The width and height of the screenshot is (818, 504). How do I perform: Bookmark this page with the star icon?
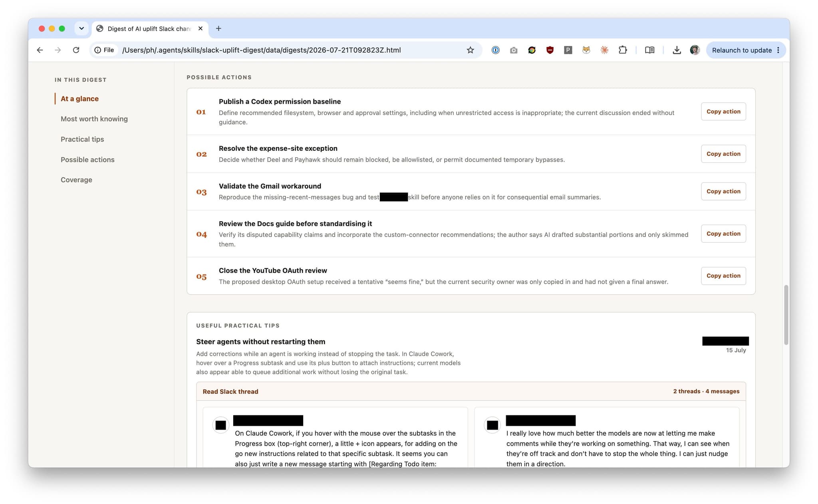(x=470, y=50)
